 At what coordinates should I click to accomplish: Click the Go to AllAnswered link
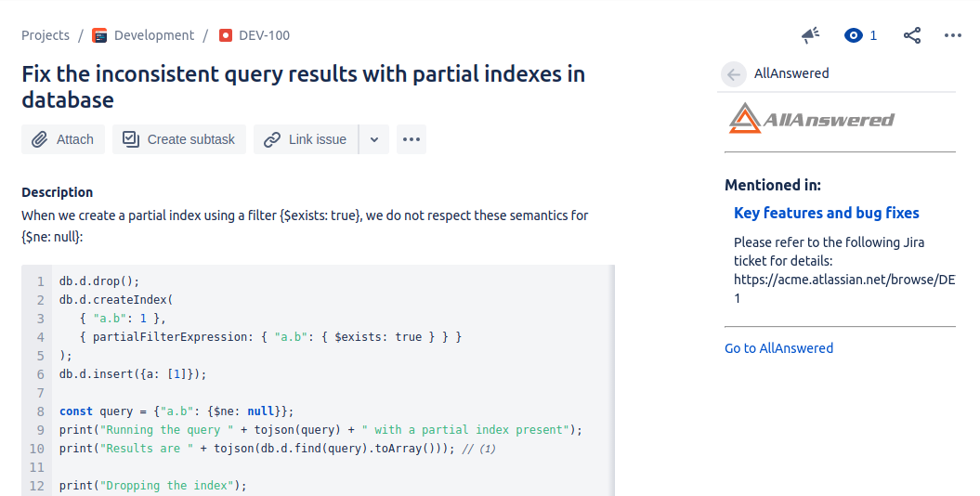(x=778, y=348)
